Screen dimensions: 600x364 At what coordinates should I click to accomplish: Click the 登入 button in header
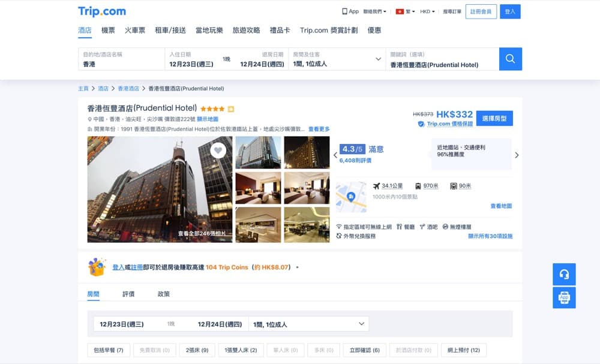510,11
